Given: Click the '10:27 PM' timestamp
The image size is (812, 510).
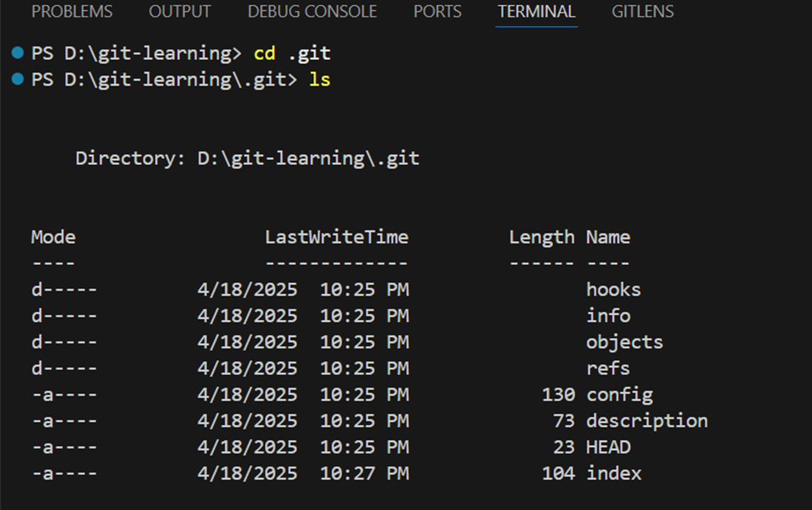Looking at the screenshot, I should point(365,473).
